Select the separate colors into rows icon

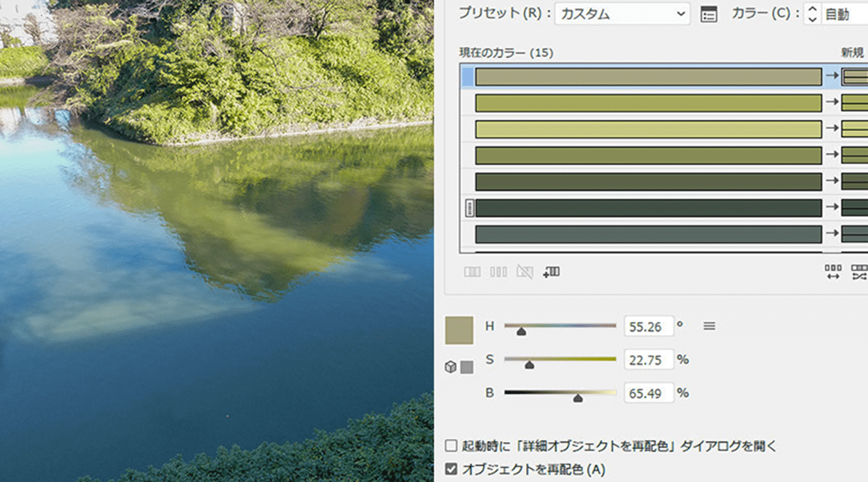coord(499,272)
